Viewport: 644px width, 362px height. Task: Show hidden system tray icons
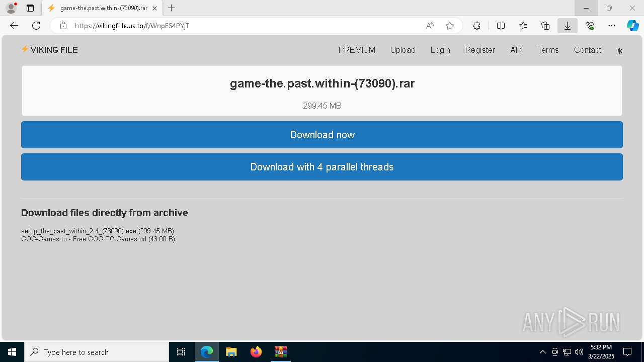(542, 352)
